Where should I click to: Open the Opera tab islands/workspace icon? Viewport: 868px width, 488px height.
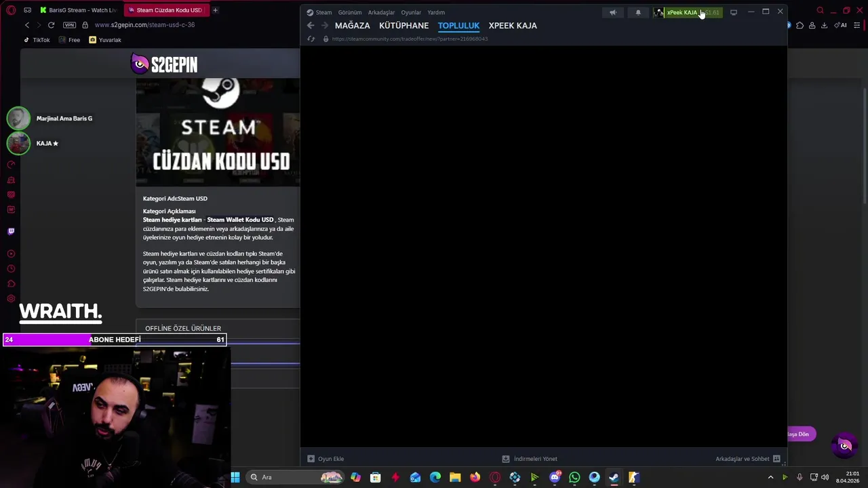click(x=27, y=10)
